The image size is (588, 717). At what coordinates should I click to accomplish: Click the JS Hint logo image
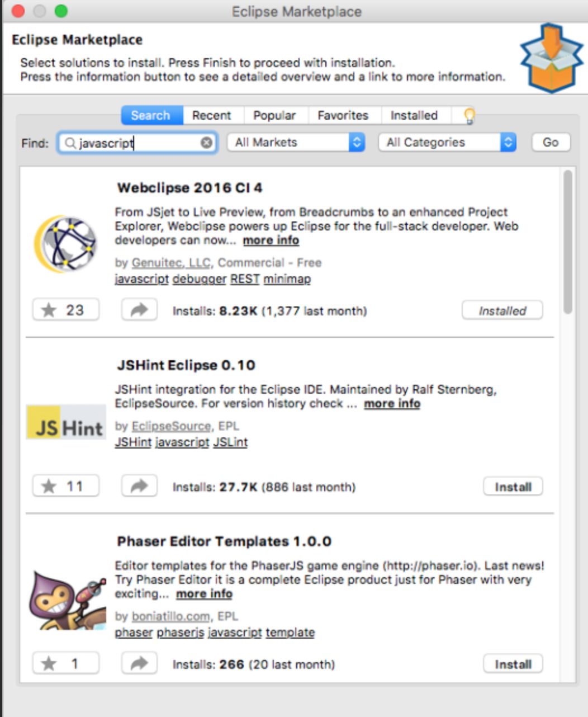pyautogui.click(x=66, y=422)
